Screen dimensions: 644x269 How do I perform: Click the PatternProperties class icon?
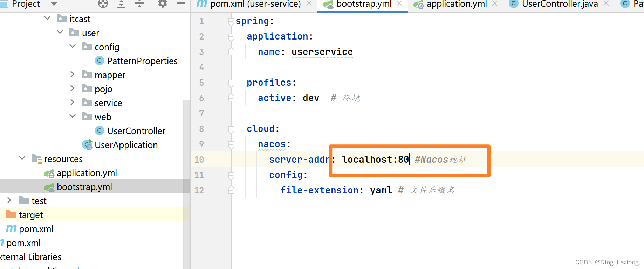point(100,61)
